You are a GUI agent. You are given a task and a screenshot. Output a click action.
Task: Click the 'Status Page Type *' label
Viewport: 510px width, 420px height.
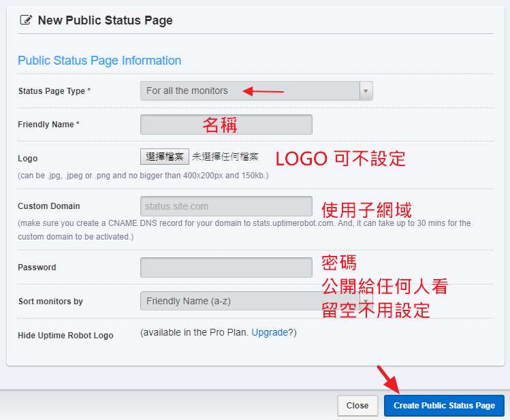(54, 91)
